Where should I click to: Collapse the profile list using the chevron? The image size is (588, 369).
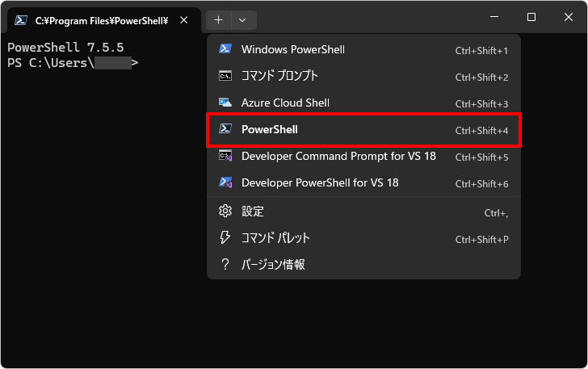point(243,20)
